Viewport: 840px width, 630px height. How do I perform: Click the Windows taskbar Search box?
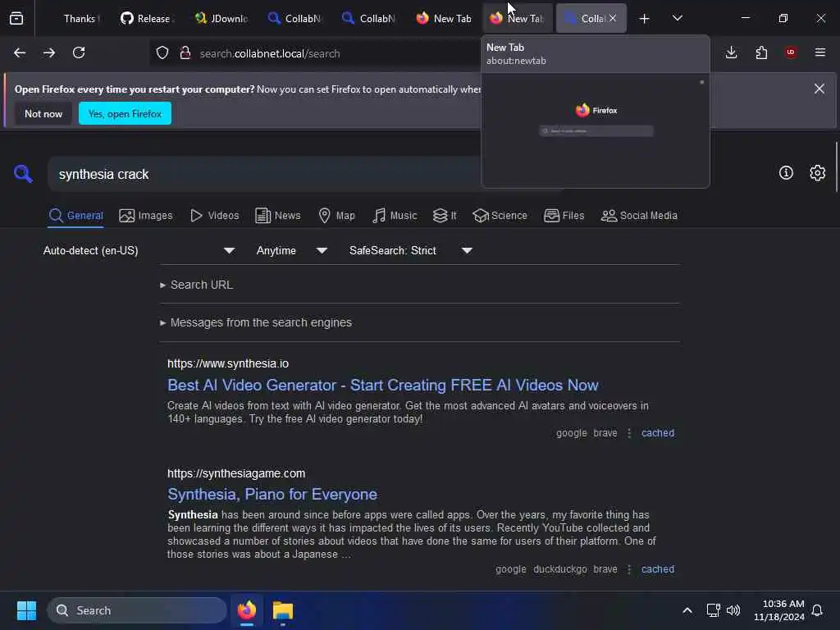point(137,610)
